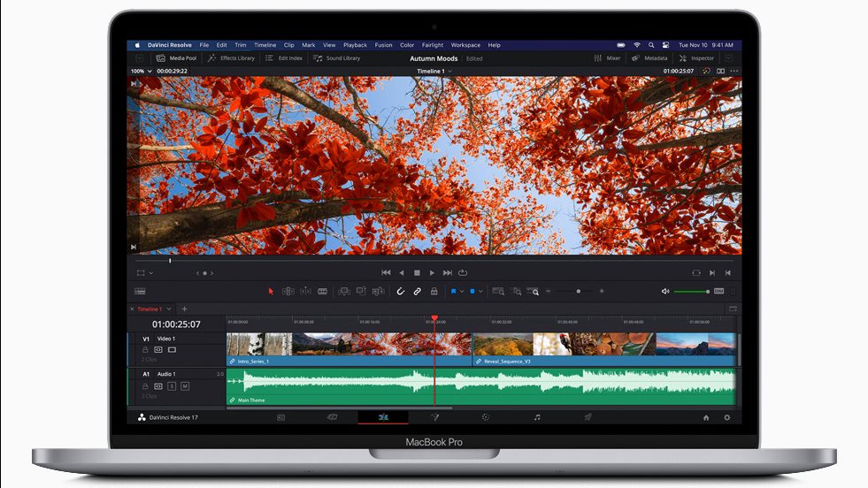Open the blue flag color dropdown
The width and height of the screenshot is (868, 488).
461,291
